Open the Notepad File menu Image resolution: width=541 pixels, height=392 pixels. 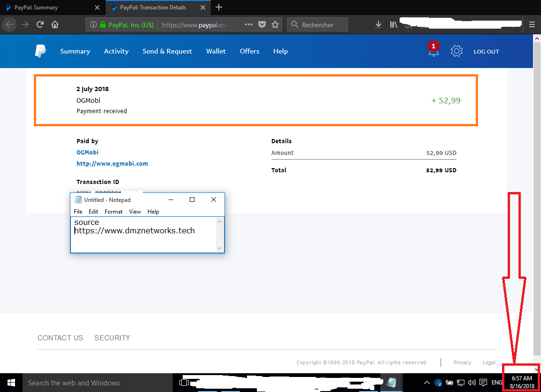78,212
